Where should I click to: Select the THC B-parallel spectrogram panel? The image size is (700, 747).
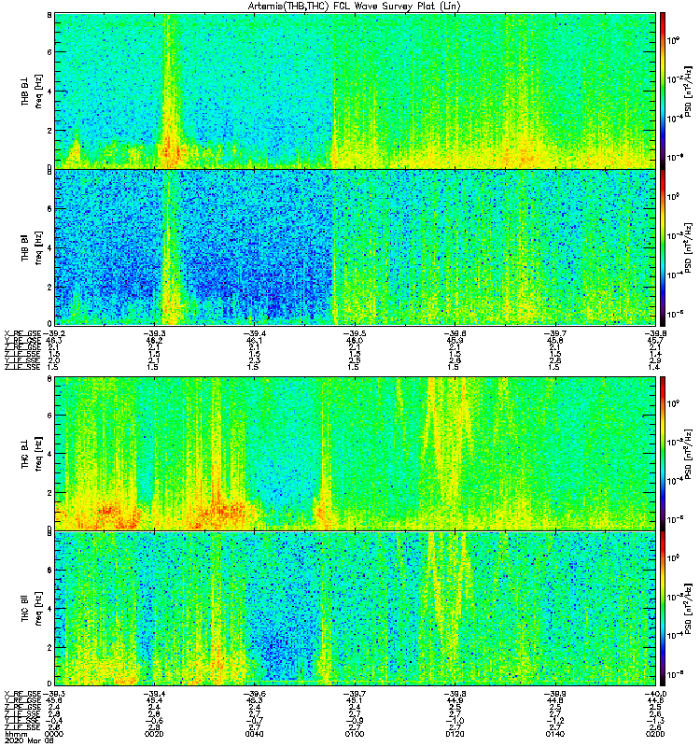[355, 609]
